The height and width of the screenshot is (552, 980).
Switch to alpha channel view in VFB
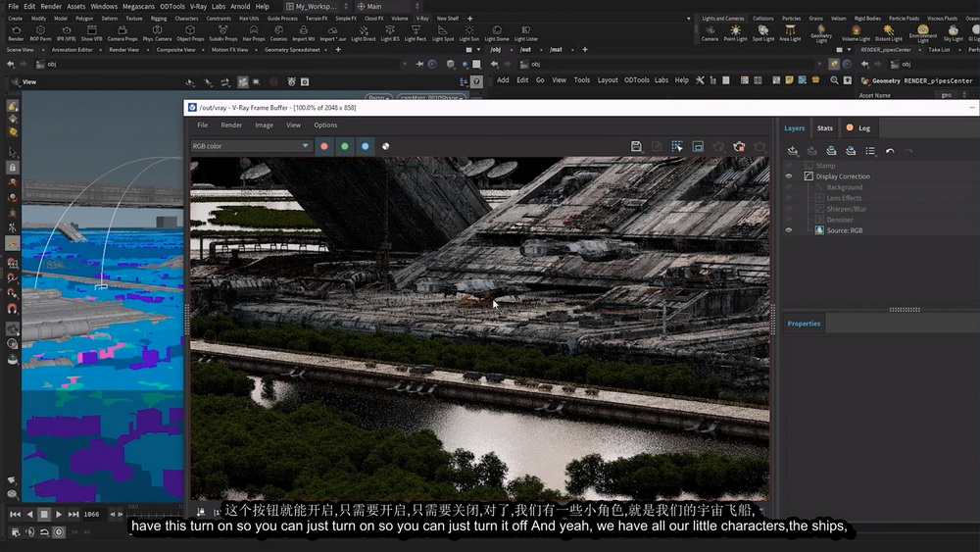tap(385, 146)
